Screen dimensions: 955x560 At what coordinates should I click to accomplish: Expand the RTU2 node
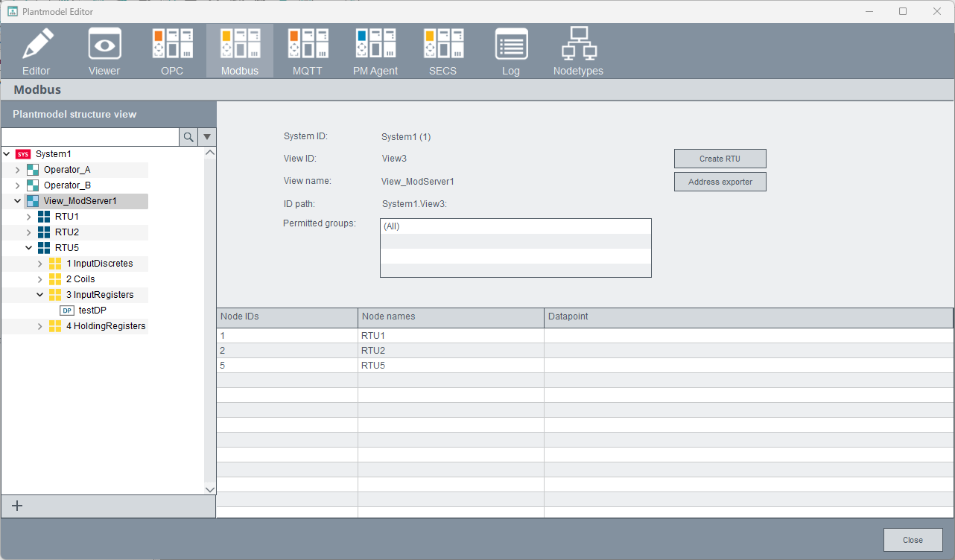click(x=29, y=232)
